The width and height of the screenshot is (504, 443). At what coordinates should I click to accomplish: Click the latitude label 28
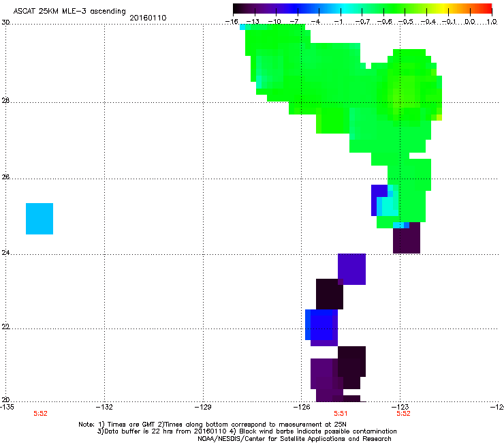[5, 101]
